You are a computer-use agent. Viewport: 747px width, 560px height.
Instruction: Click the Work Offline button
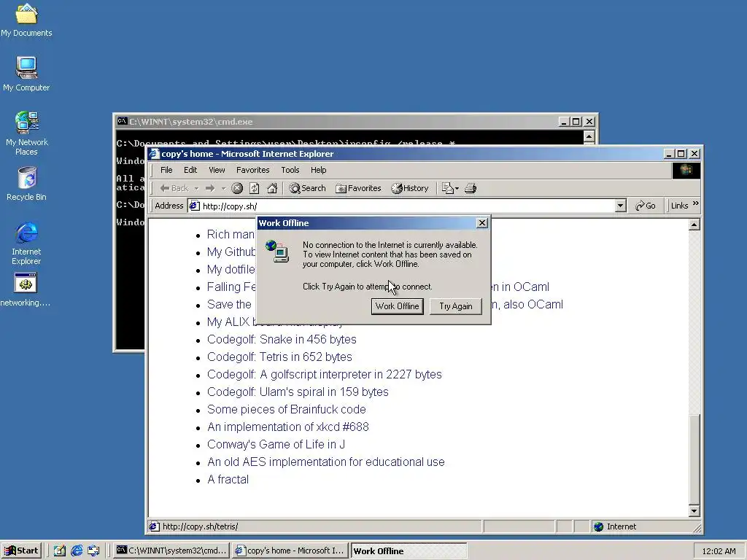(x=398, y=306)
